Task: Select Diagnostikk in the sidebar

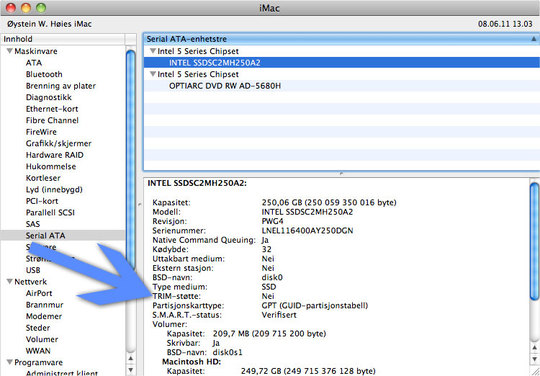Action: (49, 97)
